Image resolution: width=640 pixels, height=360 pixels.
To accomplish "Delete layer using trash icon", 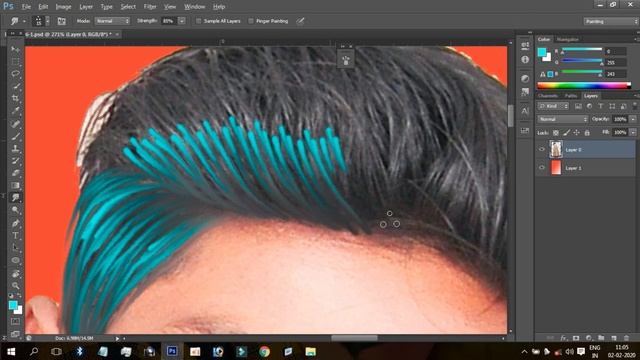I will 626,338.
